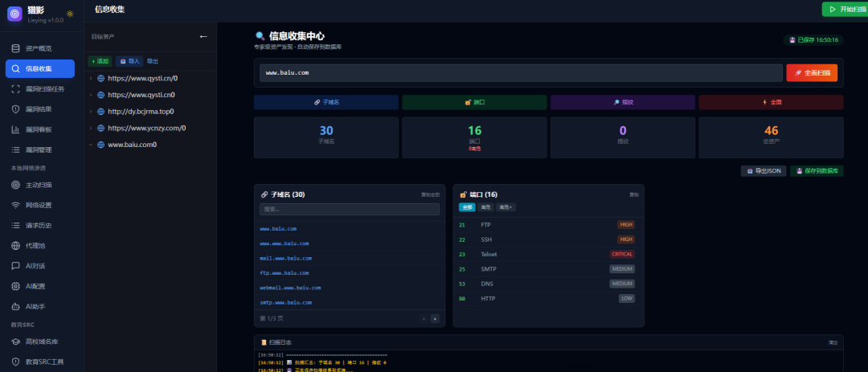Click the magnifier icon beside 信息收集中心 title

coord(260,36)
